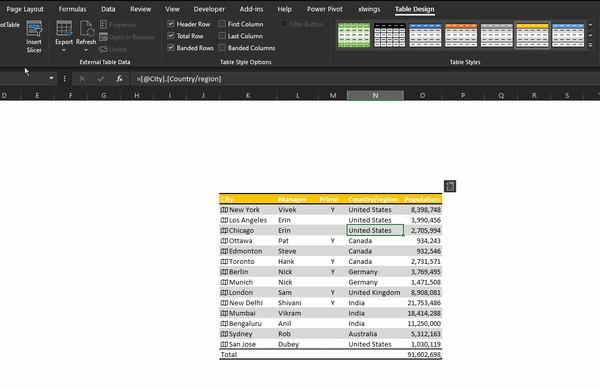Click the data card icon above the table
This screenshot has height=388, width=600.
pos(450,186)
